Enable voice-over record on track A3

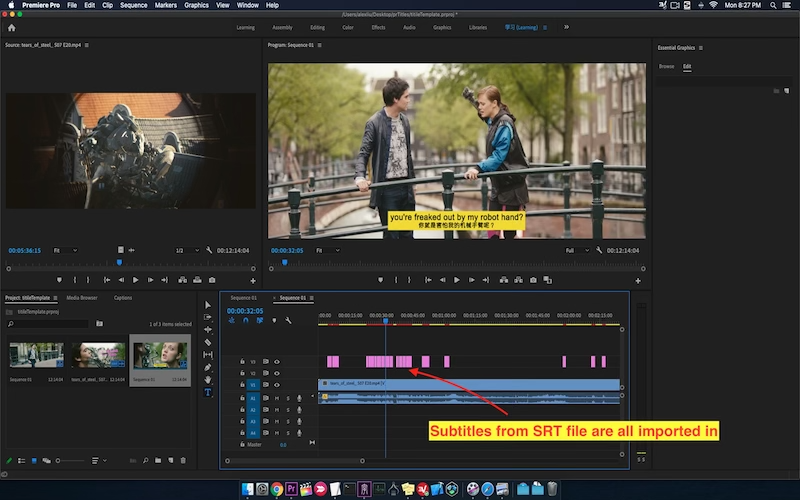299,421
